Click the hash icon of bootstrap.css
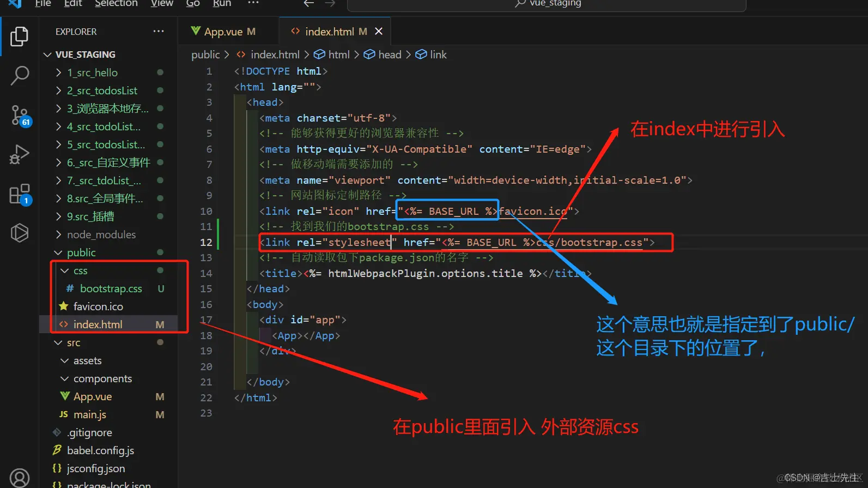 [x=70, y=288]
